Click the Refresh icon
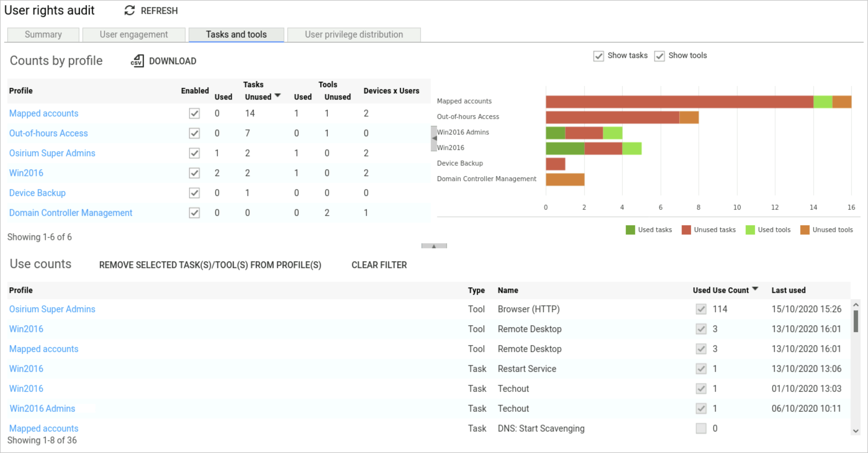The width and height of the screenshot is (868, 453). click(x=129, y=10)
